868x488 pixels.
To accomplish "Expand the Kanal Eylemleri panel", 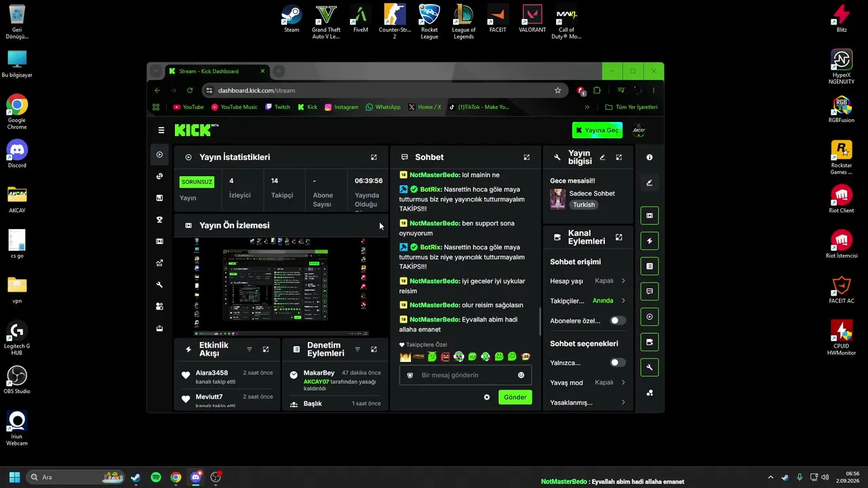I will pos(618,237).
